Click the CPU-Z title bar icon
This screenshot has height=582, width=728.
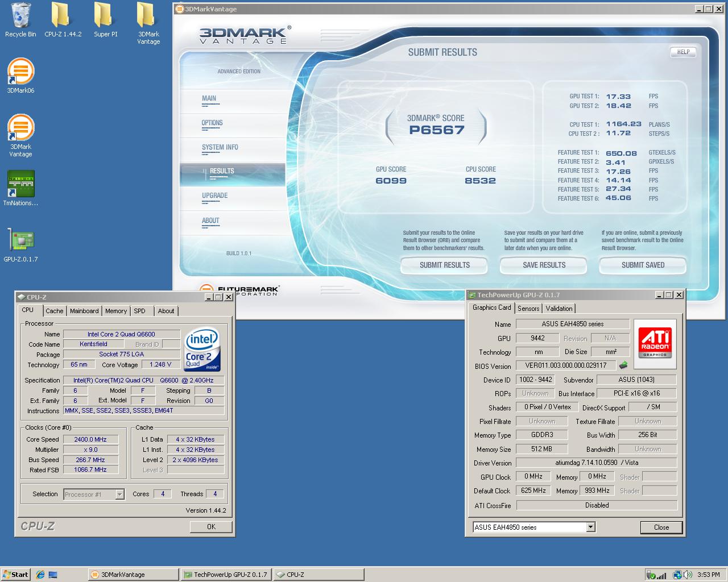(21, 297)
